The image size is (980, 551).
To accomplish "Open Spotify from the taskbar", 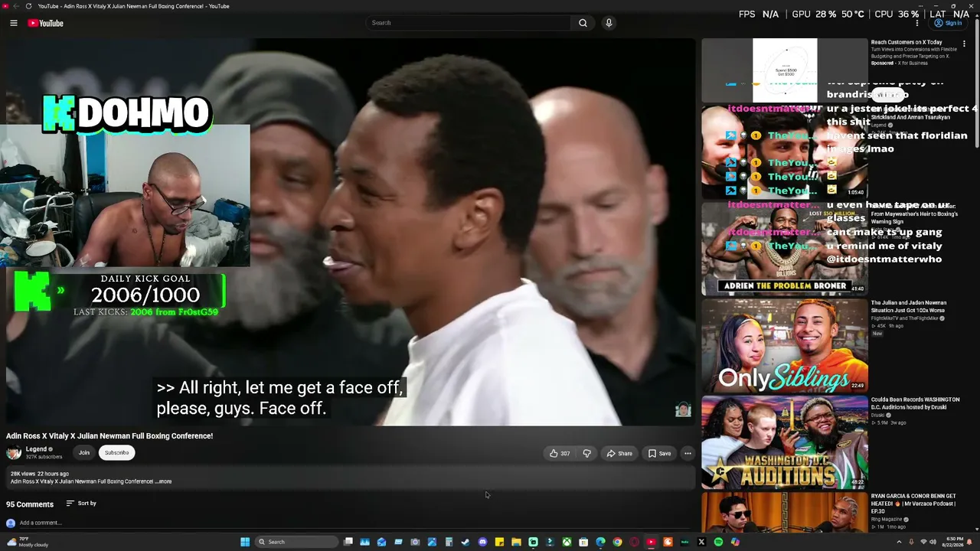I will (718, 542).
